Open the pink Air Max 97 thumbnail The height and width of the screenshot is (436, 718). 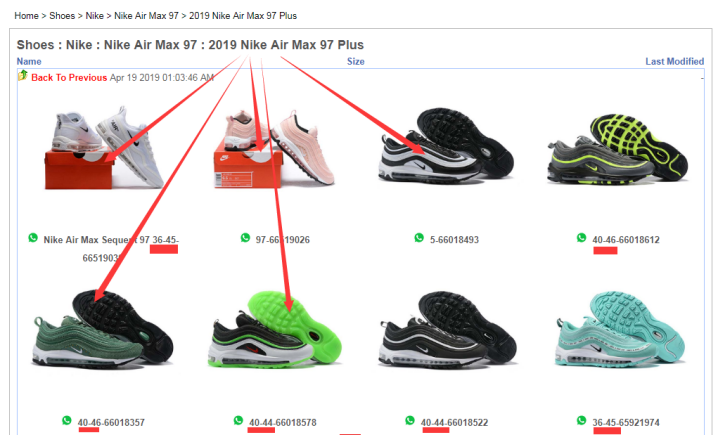(275, 149)
